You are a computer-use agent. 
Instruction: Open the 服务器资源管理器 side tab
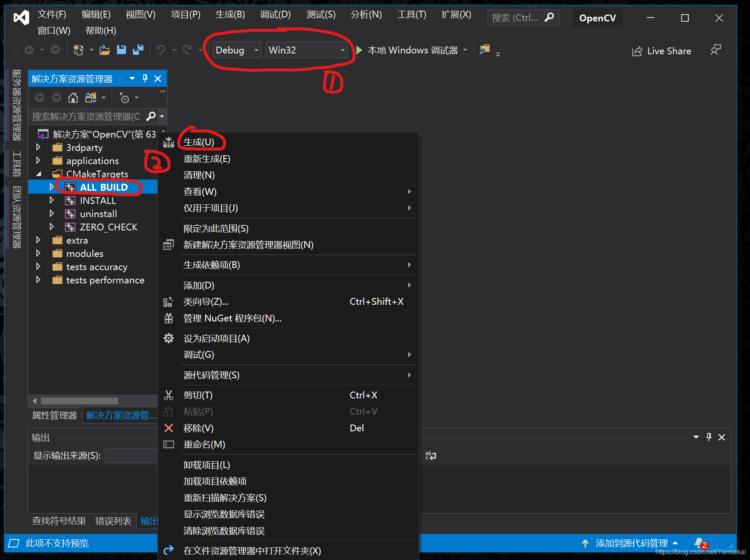pyautogui.click(x=16, y=105)
